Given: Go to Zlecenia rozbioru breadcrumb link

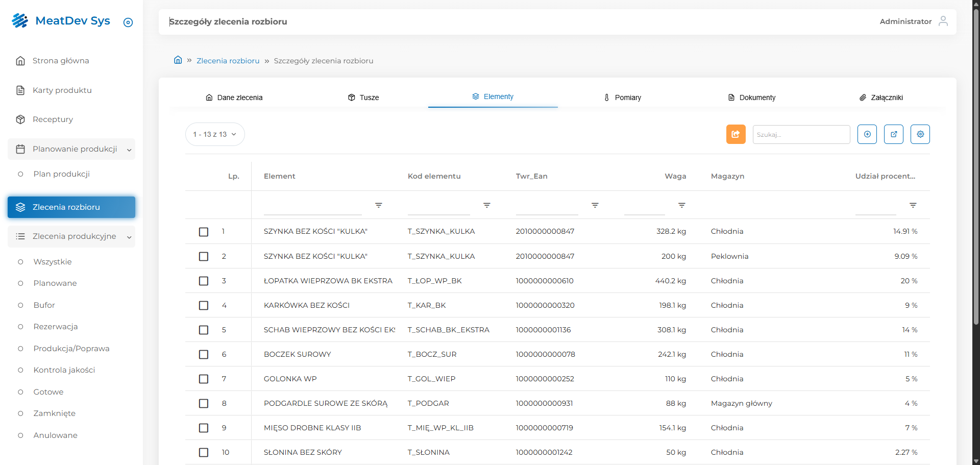Looking at the screenshot, I should click(228, 61).
